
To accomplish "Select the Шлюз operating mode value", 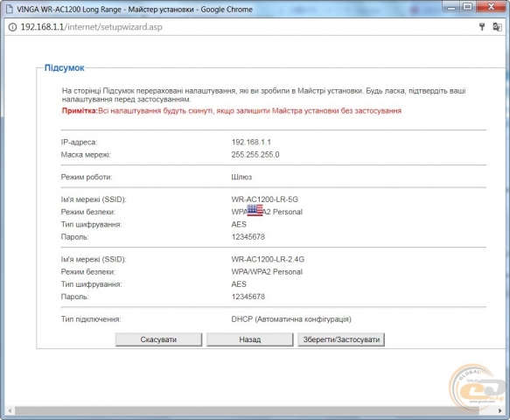I will click(241, 177).
